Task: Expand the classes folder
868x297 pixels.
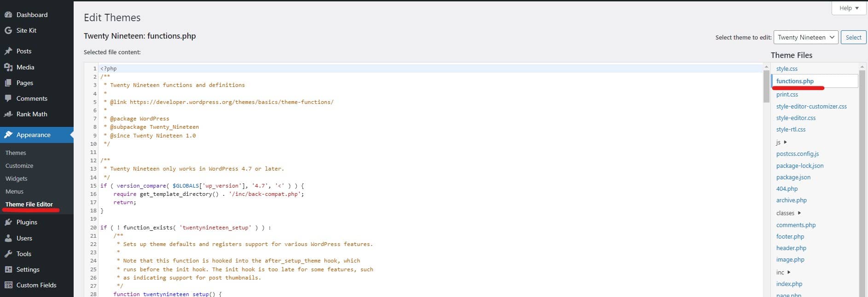Action: (x=789, y=213)
